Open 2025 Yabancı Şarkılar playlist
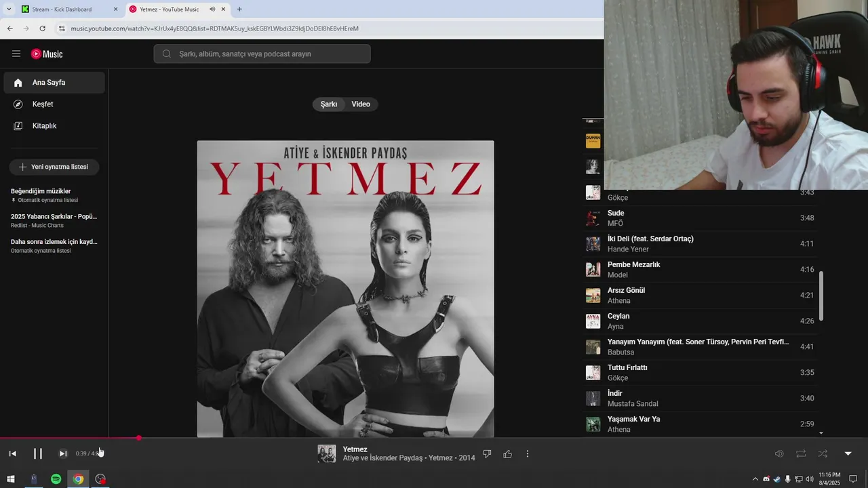 54,220
